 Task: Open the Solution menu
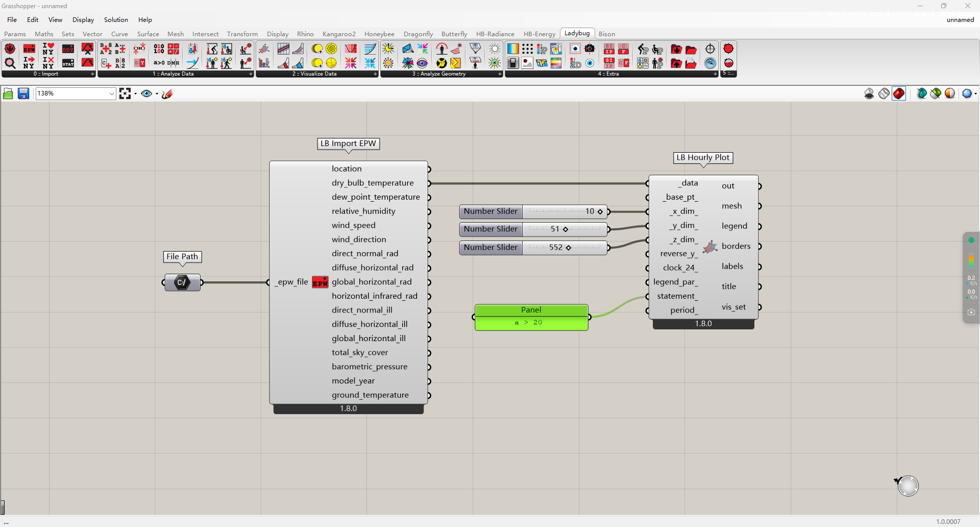pyautogui.click(x=116, y=20)
